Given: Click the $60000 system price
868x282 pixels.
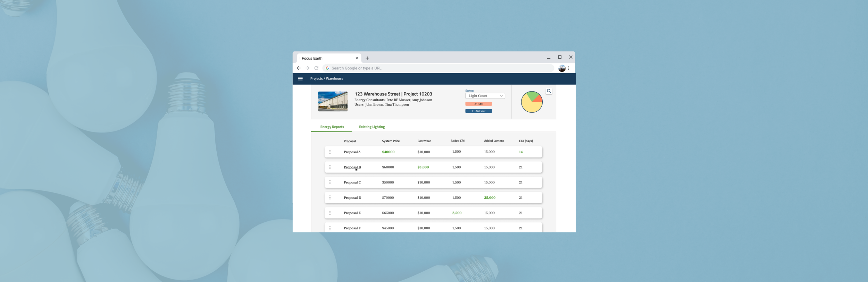Looking at the screenshot, I should click(x=388, y=167).
